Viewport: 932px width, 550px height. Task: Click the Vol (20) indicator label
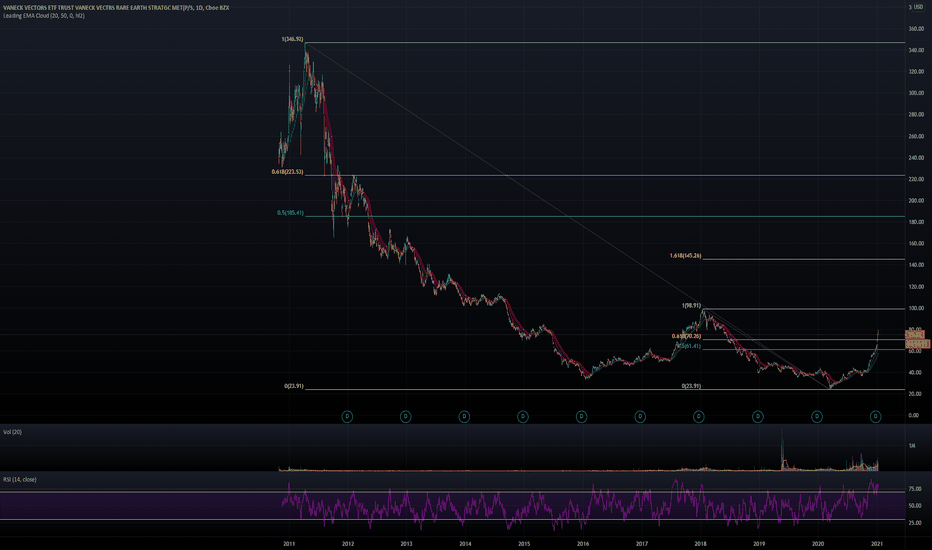coord(12,432)
